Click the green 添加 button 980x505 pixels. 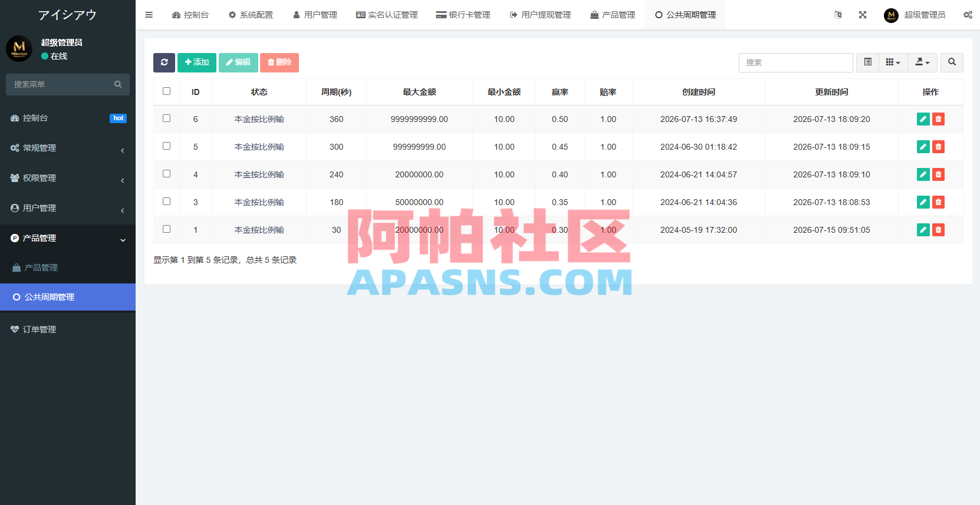coord(197,62)
